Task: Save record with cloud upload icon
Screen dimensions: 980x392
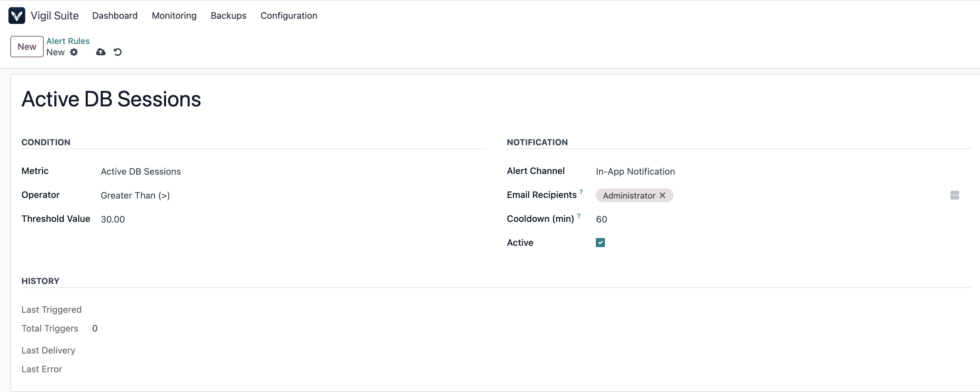Action: 101,52
